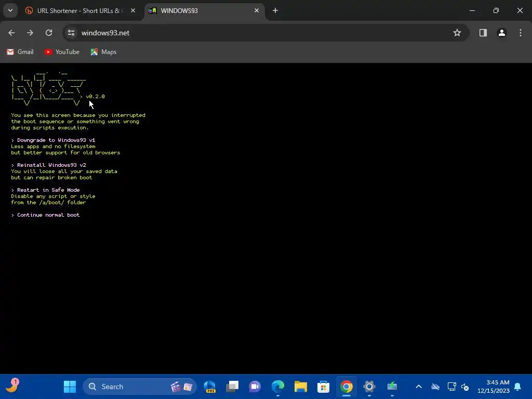Open Google Chrome taskbar icon

point(347,387)
